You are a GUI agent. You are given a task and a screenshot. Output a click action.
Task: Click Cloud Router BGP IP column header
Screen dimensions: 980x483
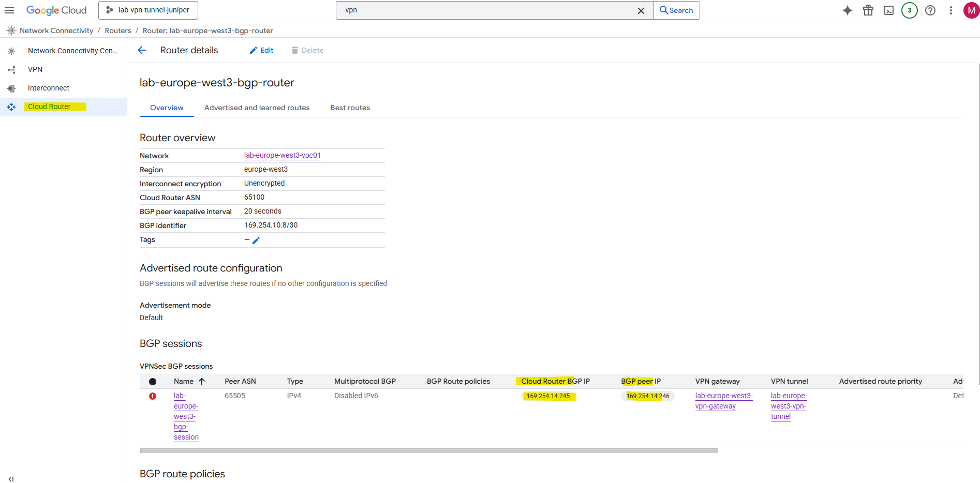[x=555, y=381]
